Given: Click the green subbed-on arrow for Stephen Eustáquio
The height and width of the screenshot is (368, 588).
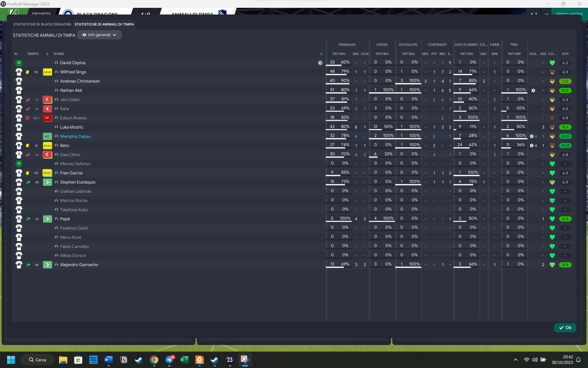Looking at the screenshot, I should click(47, 182).
